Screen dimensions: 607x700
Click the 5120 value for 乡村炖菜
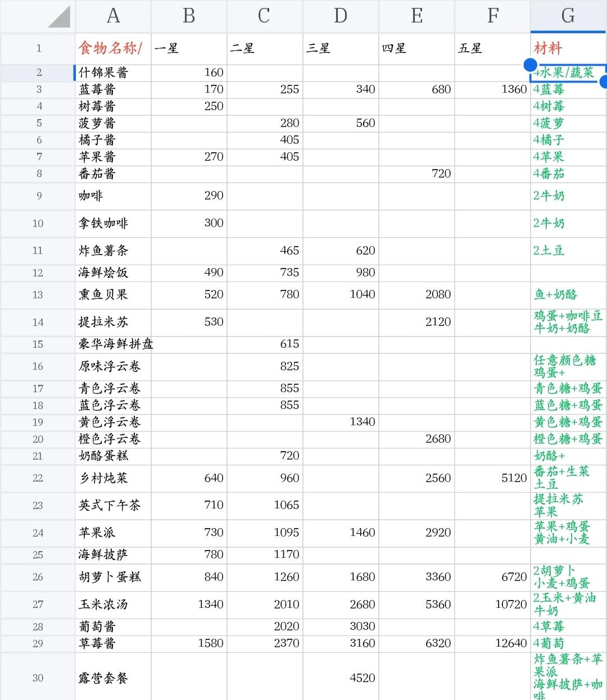492,478
